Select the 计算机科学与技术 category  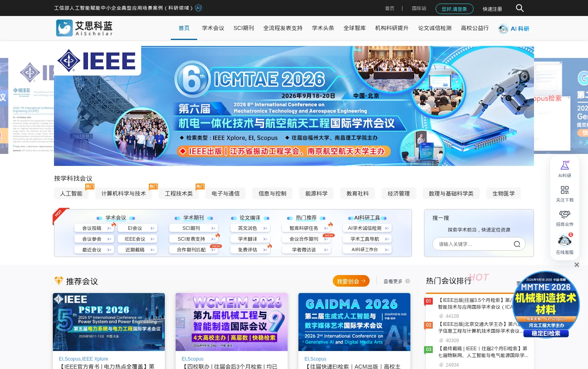click(124, 193)
